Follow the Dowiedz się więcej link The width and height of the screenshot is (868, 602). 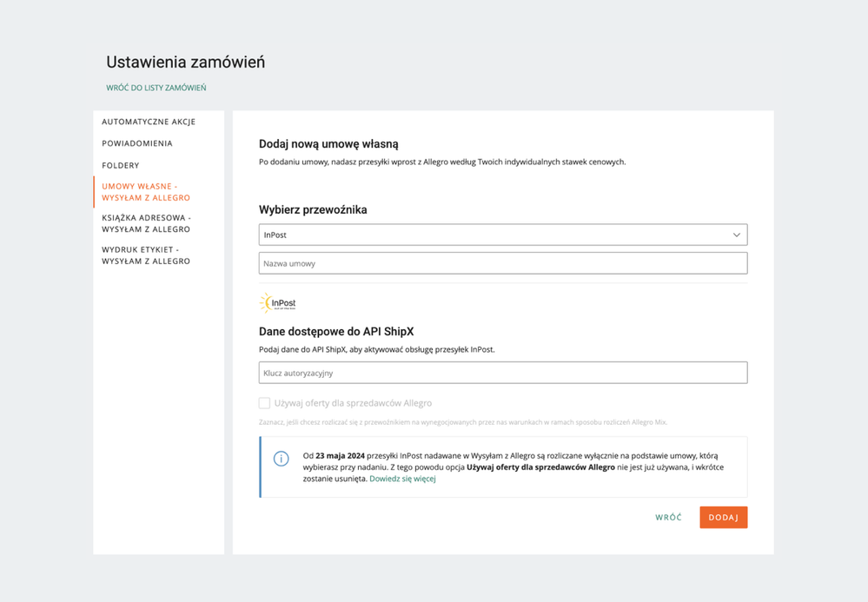pyautogui.click(x=402, y=479)
